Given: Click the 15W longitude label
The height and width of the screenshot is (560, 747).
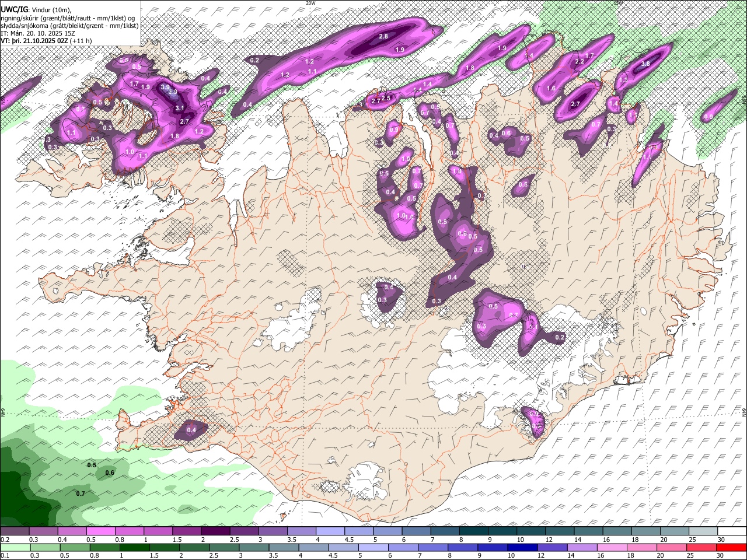Looking at the screenshot, I should [619, 3].
